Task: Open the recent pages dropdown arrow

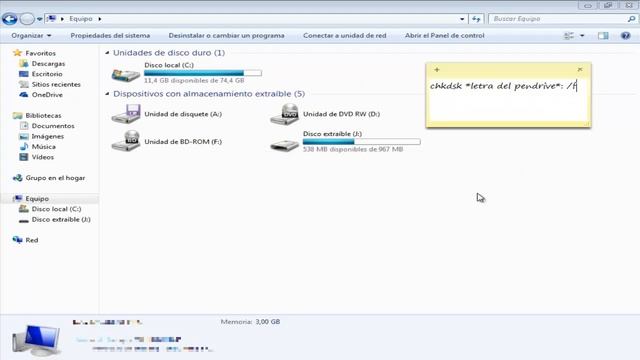Action: point(39,19)
